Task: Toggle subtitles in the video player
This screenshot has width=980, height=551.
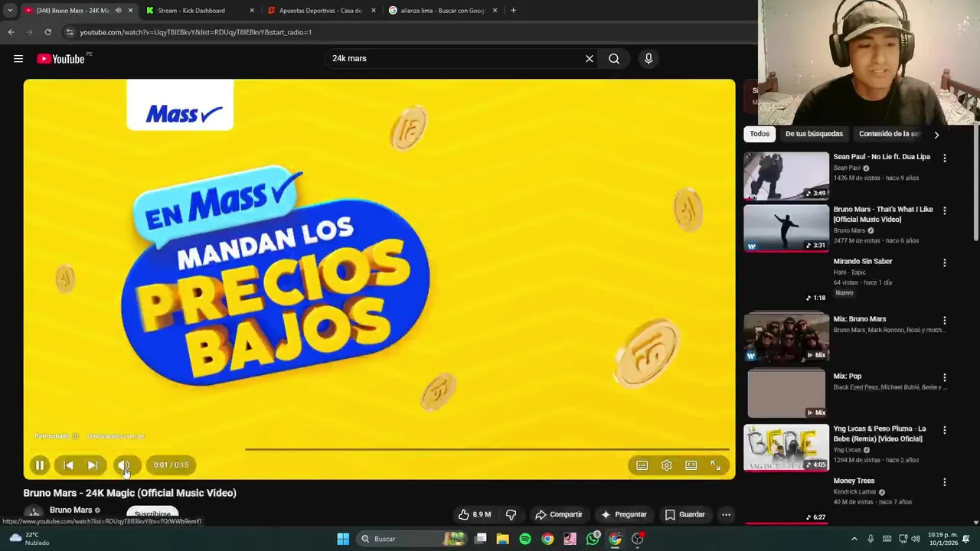Action: [642, 465]
